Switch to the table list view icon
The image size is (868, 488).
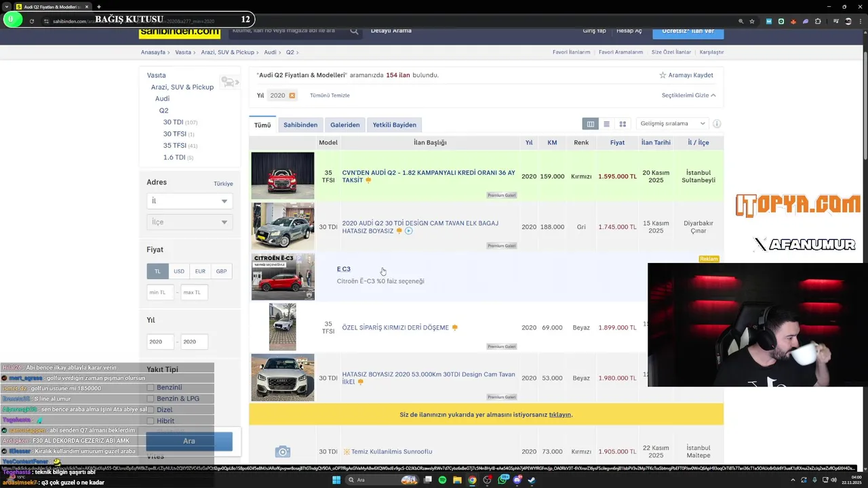591,124
